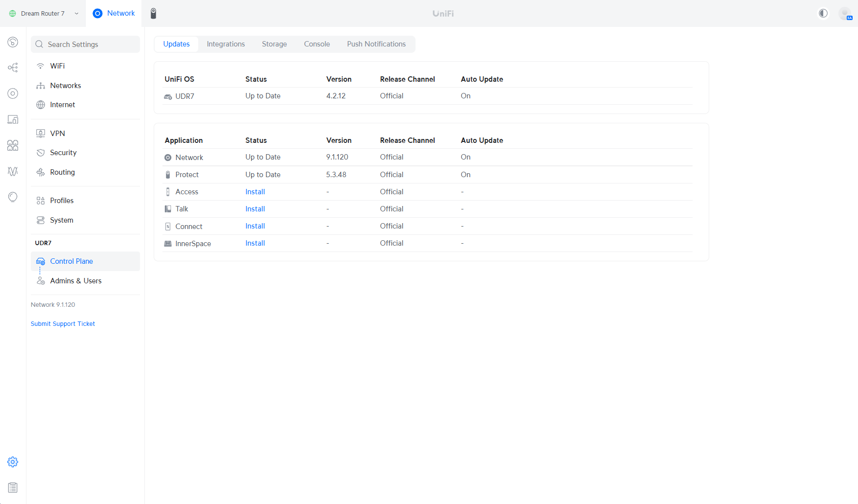858x504 pixels.
Task: Click the WiFi settings icon
Action: coord(41,66)
